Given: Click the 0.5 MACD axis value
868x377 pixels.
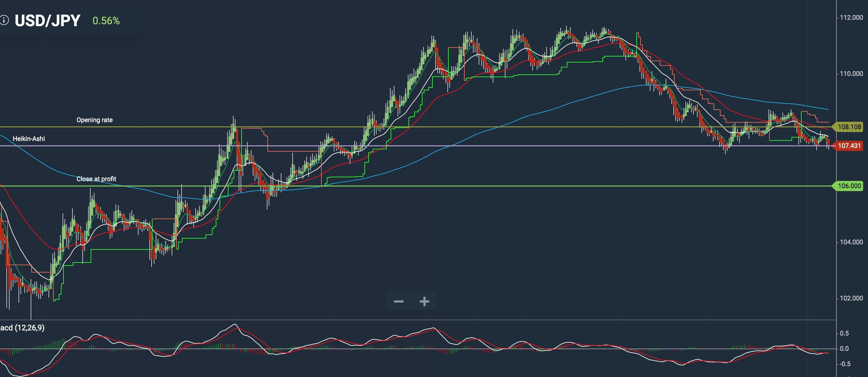Looking at the screenshot, I should [844, 333].
